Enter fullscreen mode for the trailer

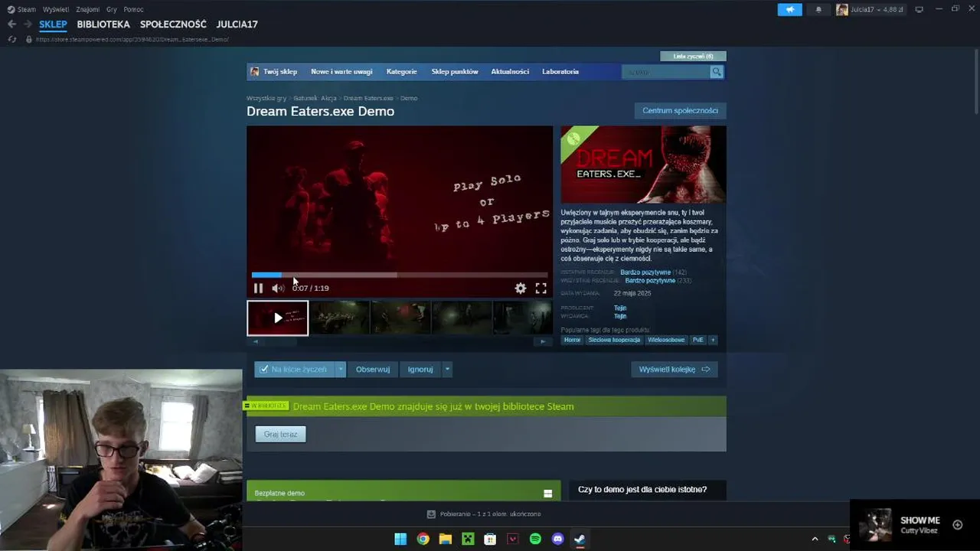click(541, 289)
